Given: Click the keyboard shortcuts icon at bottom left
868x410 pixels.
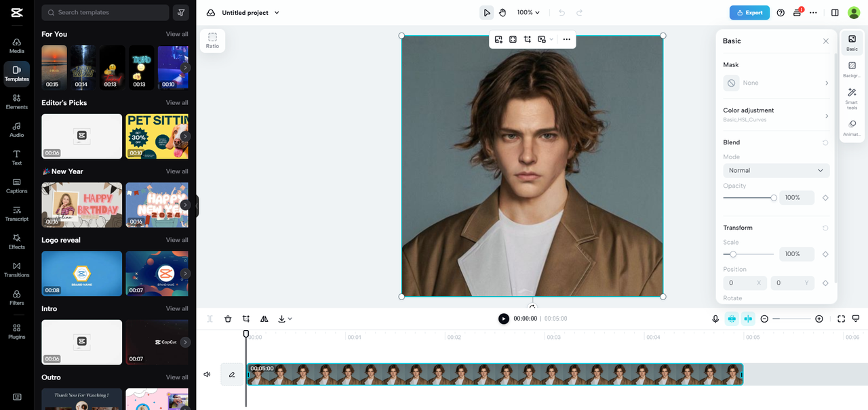Looking at the screenshot, I should [17, 397].
